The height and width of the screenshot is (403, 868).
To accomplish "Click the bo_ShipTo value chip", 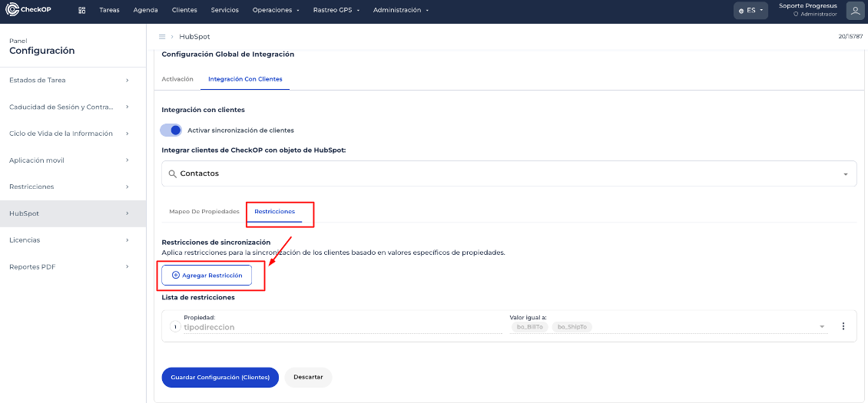I will click(571, 327).
